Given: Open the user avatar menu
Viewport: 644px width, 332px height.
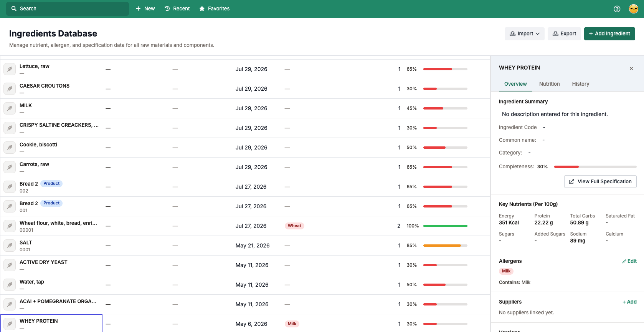Looking at the screenshot, I should (633, 9).
